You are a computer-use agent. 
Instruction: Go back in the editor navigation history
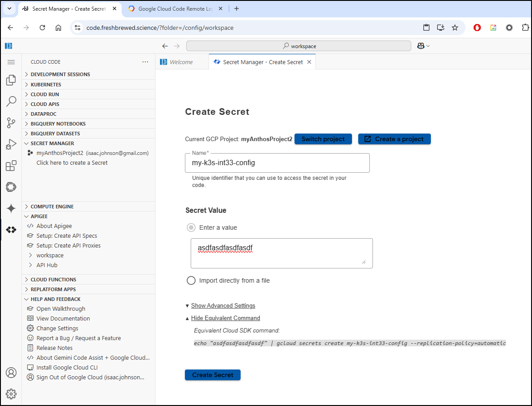(x=165, y=46)
